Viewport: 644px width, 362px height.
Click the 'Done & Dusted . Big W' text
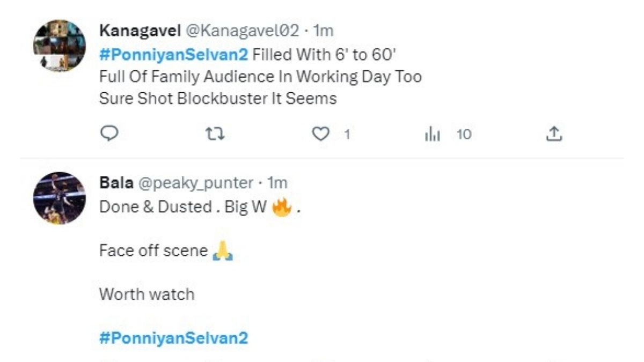[182, 208]
